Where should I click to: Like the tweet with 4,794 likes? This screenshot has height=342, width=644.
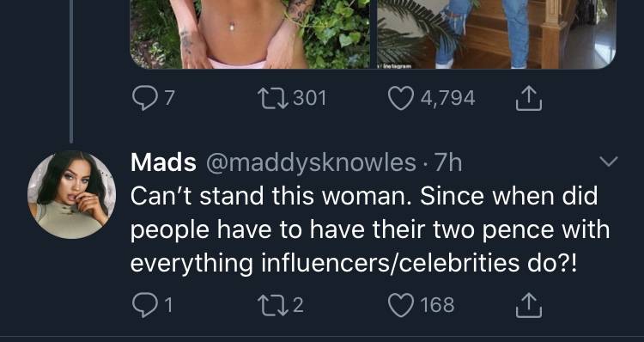pos(400,99)
